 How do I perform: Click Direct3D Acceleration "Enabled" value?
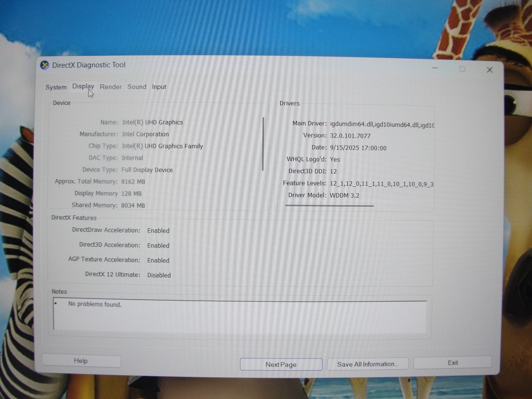[158, 246]
